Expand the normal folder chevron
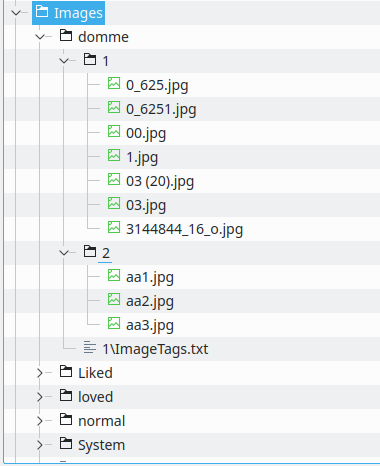380x466 pixels. [x=40, y=421]
